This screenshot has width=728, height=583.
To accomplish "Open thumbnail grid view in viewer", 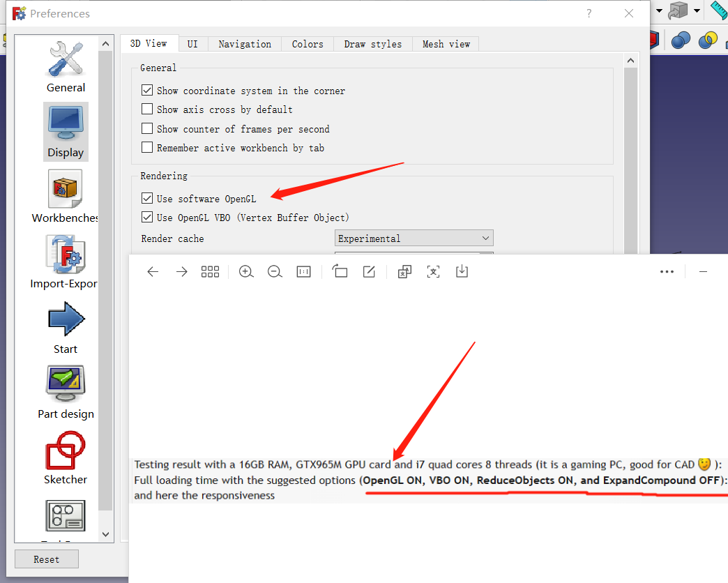I will pyautogui.click(x=210, y=272).
